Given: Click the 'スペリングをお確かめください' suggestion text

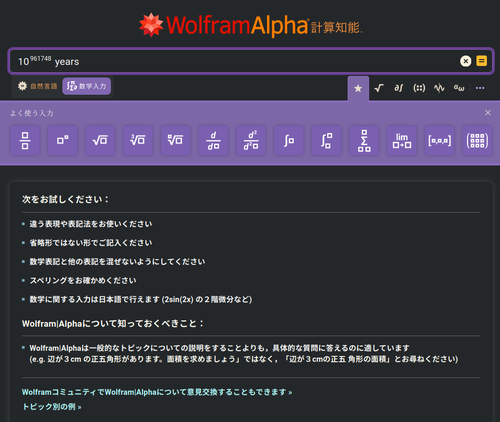Looking at the screenshot, I should point(83,281).
